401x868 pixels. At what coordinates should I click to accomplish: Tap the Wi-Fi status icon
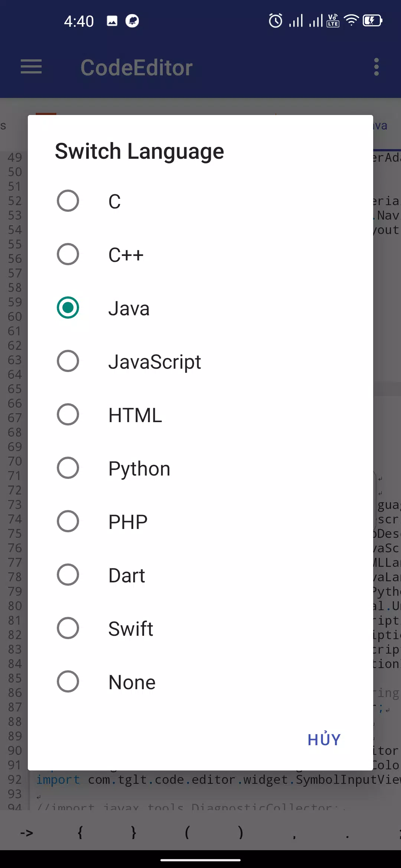click(x=351, y=20)
